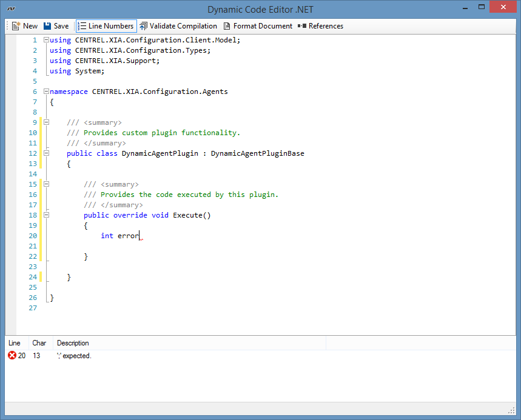The image size is (521, 420).
Task: Click the comment "Provides custom plugin functionality."
Action: 162,133
